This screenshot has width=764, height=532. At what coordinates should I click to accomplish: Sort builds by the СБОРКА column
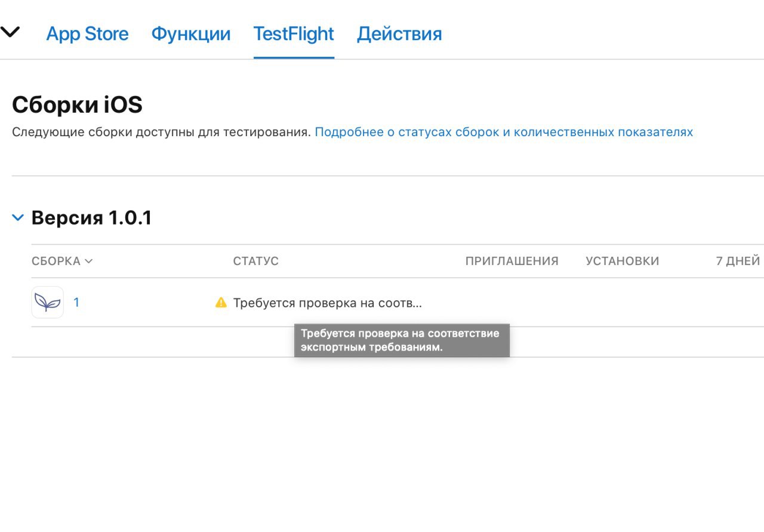pyautogui.click(x=62, y=261)
